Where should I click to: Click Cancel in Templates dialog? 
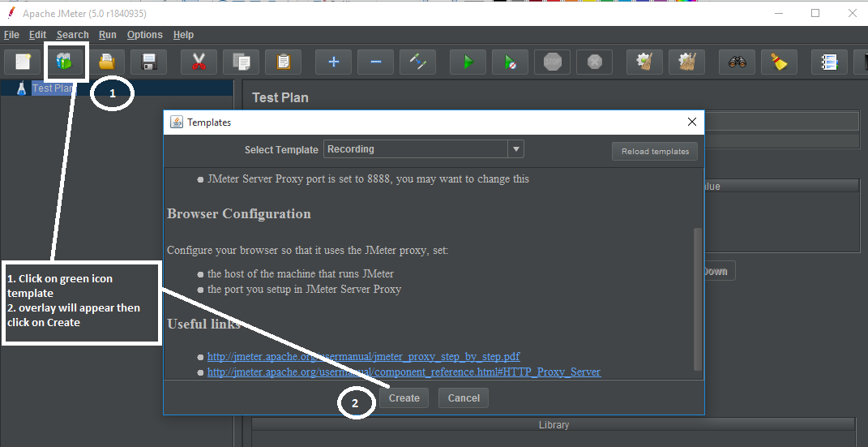point(464,398)
